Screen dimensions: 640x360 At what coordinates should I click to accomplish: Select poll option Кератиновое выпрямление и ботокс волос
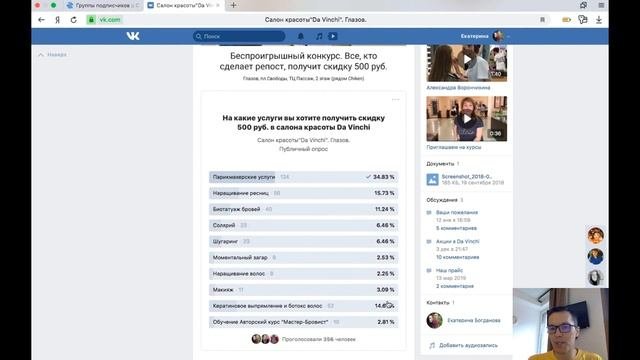303,306
